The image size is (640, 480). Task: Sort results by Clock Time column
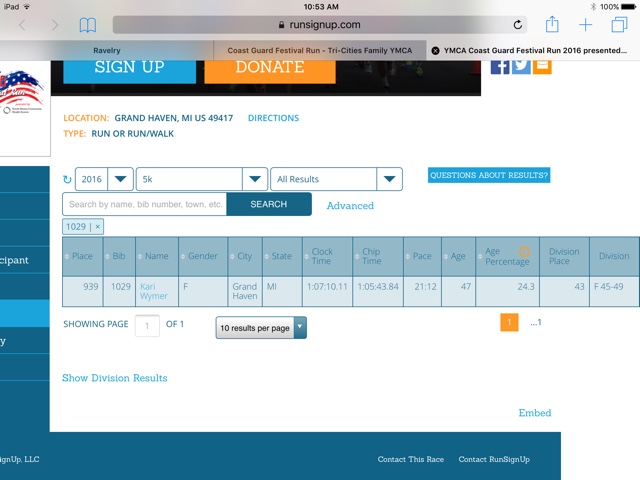click(327, 256)
